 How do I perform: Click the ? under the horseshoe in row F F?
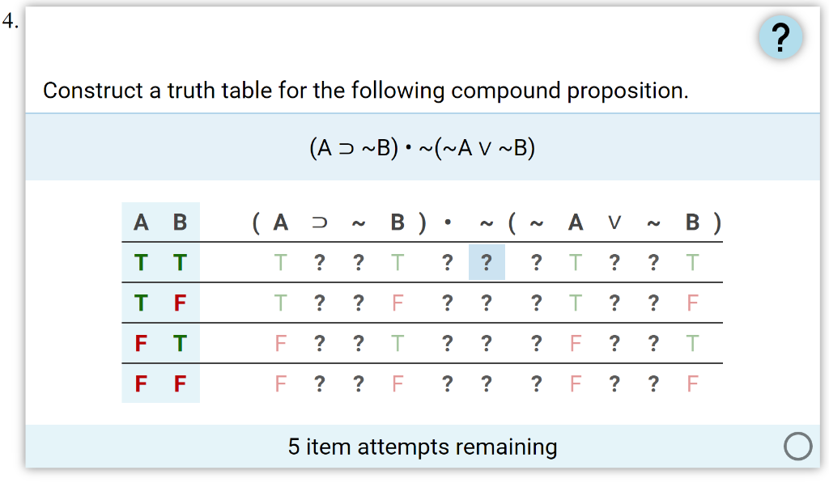(x=320, y=383)
